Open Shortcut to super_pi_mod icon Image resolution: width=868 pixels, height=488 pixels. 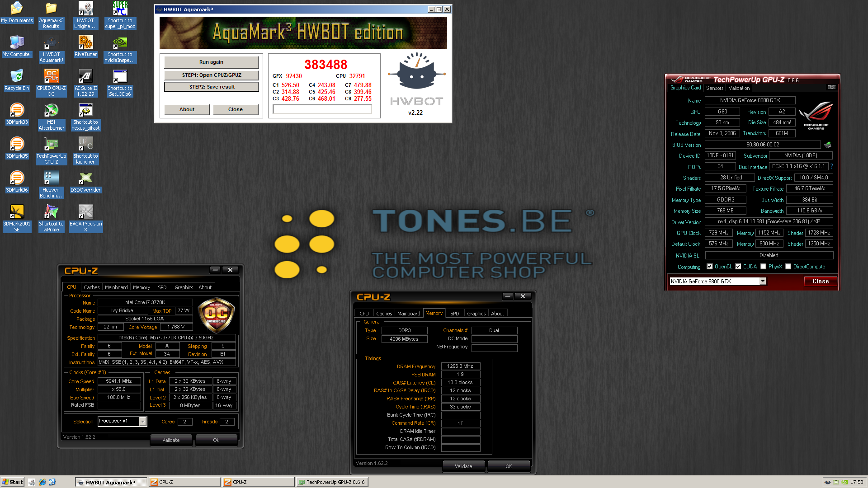[120, 15]
